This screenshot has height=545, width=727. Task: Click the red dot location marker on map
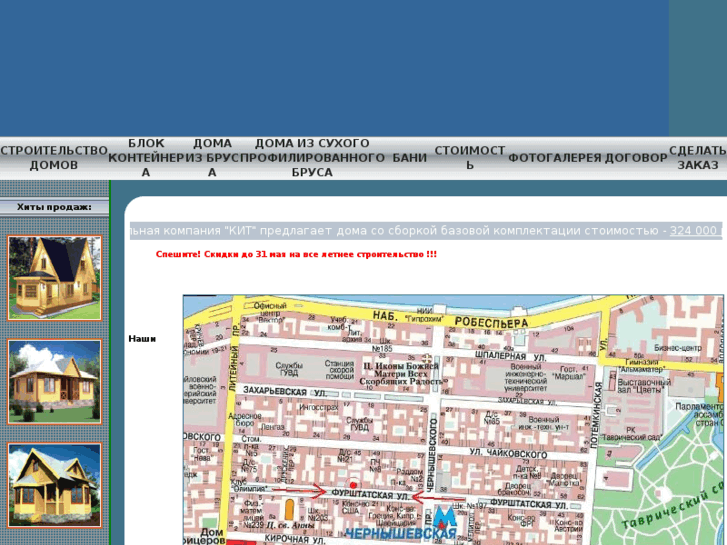[352, 485]
